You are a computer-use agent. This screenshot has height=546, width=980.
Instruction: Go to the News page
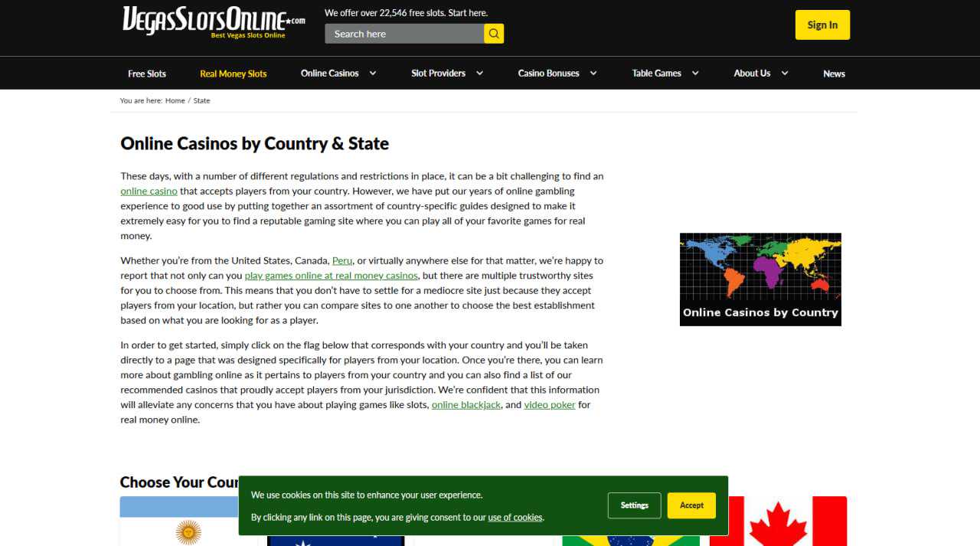(835, 74)
